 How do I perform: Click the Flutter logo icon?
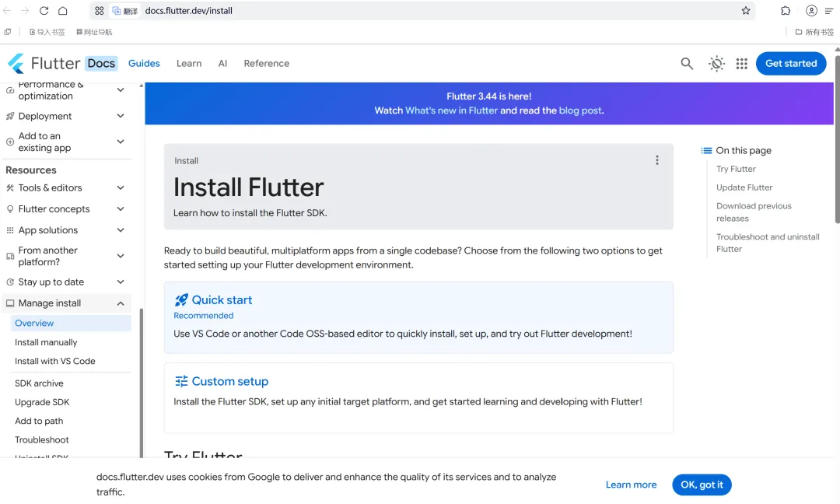16,63
